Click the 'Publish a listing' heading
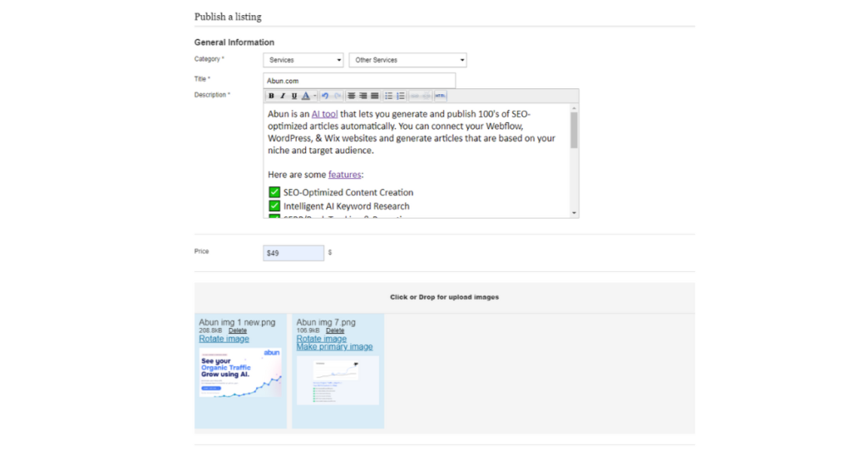Viewport: 868px width, 456px height. pyautogui.click(x=228, y=17)
